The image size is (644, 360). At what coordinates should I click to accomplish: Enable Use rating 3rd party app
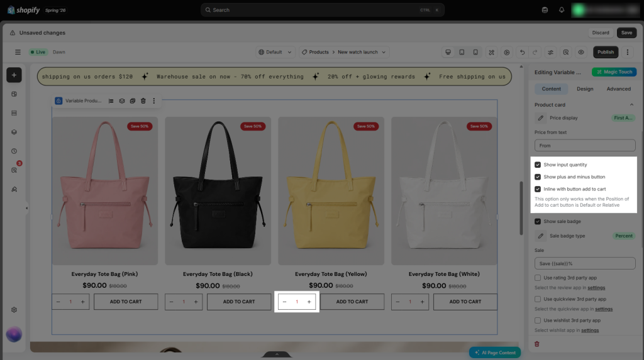[x=538, y=278]
